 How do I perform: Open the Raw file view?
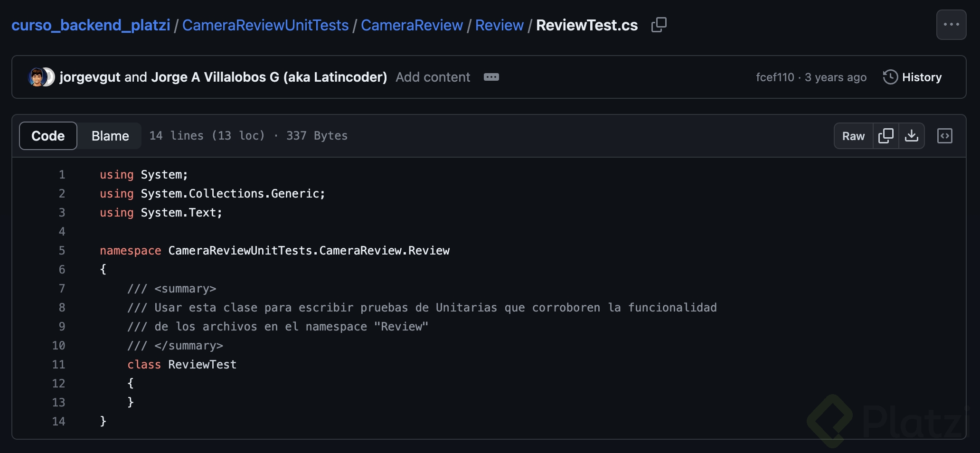point(853,136)
